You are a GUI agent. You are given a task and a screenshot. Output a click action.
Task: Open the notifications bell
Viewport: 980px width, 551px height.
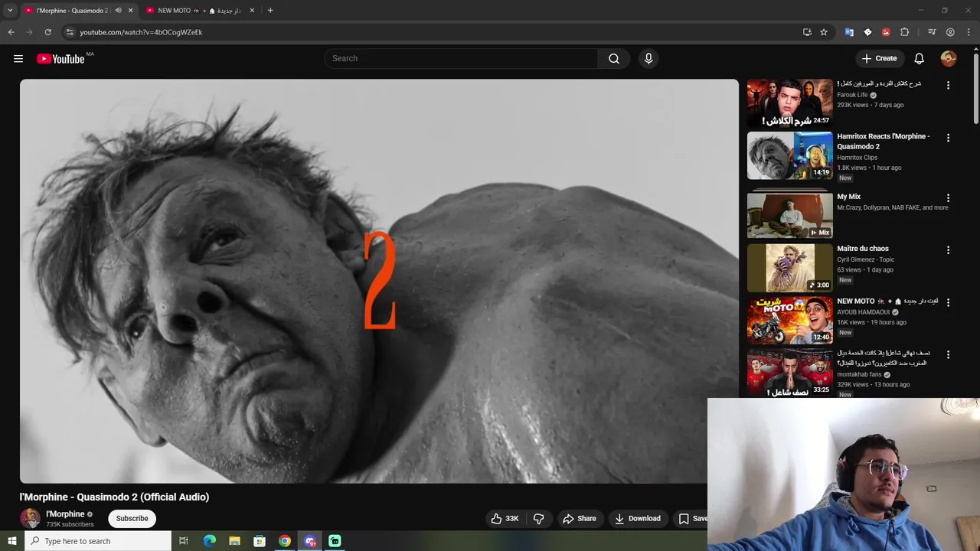tap(920, 59)
